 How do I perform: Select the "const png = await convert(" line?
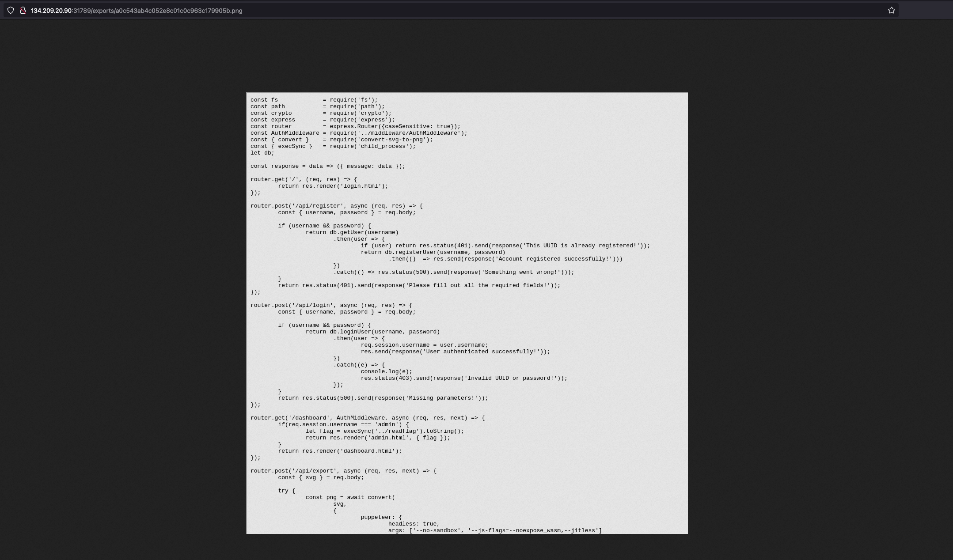(350, 497)
